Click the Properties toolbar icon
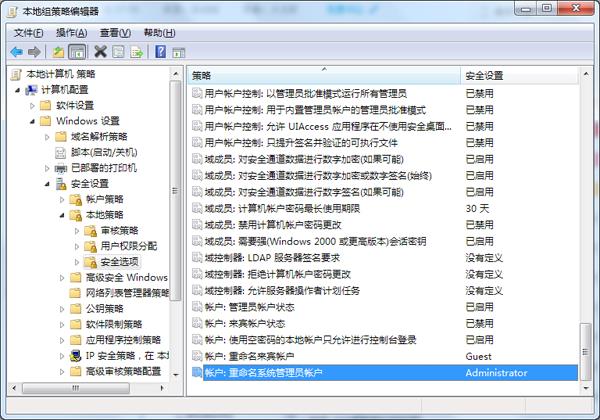 tap(118, 52)
